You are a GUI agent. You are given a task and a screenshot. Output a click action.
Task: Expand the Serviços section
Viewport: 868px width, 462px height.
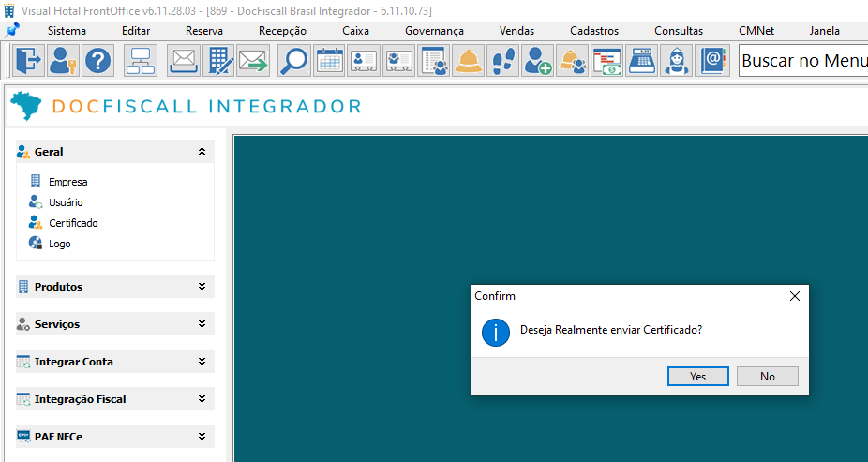tap(115, 324)
